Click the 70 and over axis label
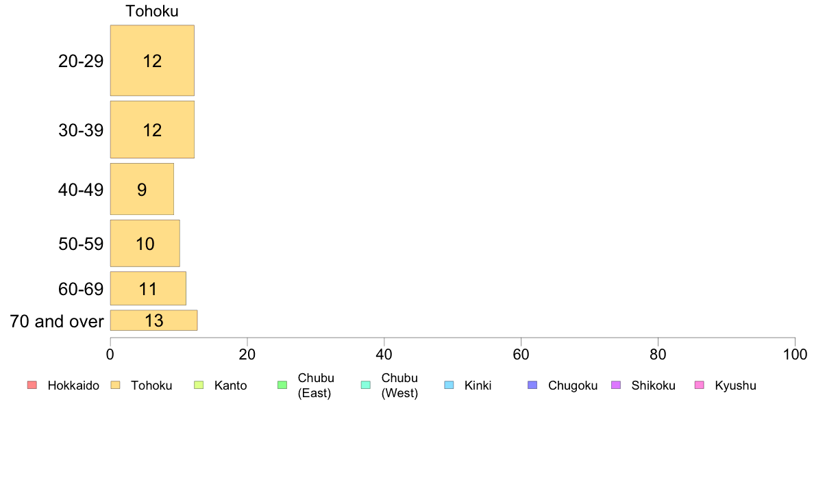Screen dimensions: 814x504 click(57, 321)
